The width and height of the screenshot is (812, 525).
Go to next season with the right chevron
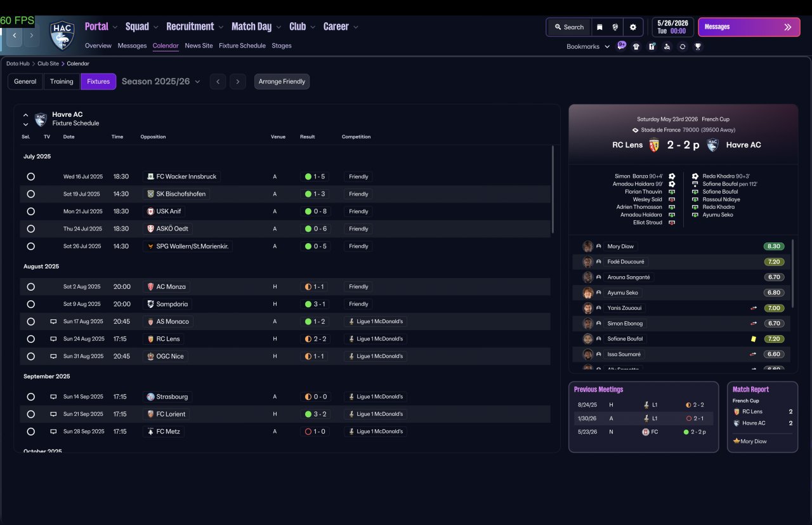(238, 81)
